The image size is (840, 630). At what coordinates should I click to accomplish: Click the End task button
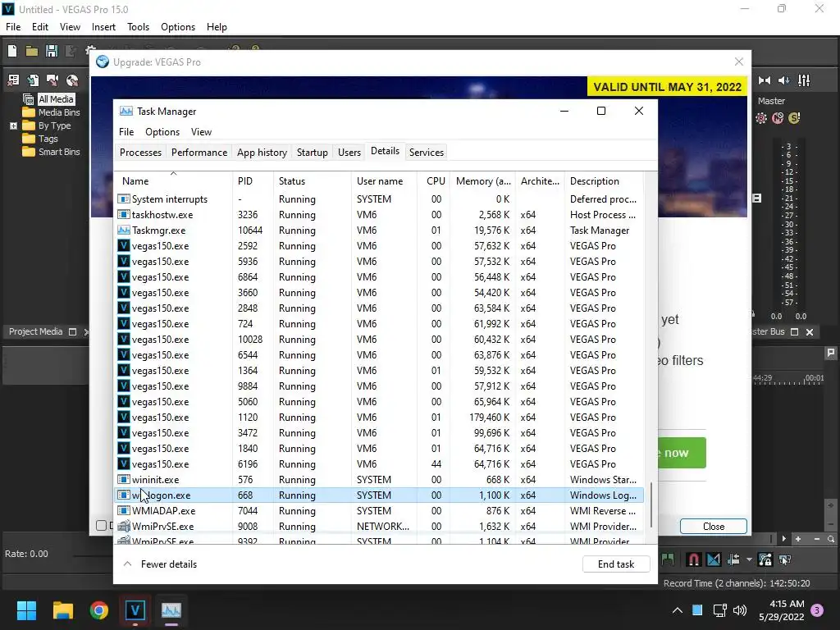coord(616,564)
